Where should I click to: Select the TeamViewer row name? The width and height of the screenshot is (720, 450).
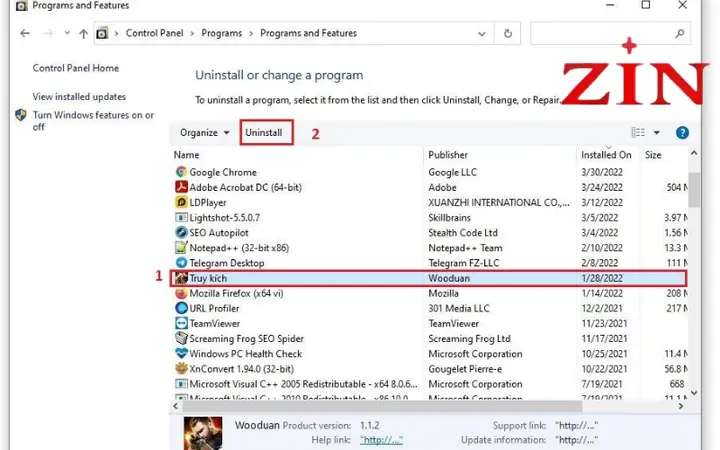point(214,324)
